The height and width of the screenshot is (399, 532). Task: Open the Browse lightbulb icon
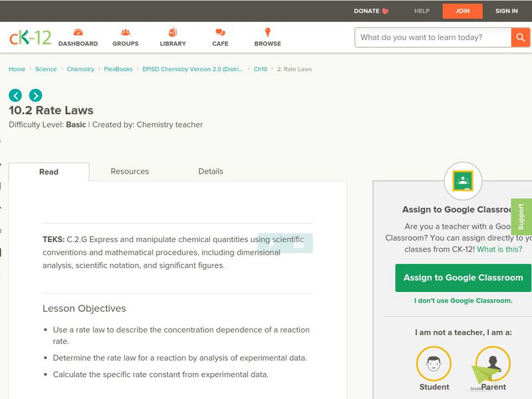(267, 33)
